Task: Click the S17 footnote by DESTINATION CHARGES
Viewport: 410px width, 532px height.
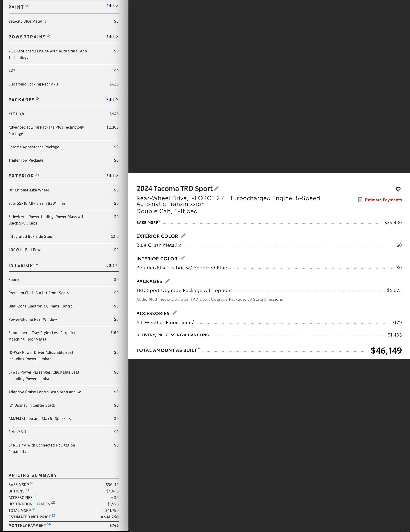Action: pos(53,503)
